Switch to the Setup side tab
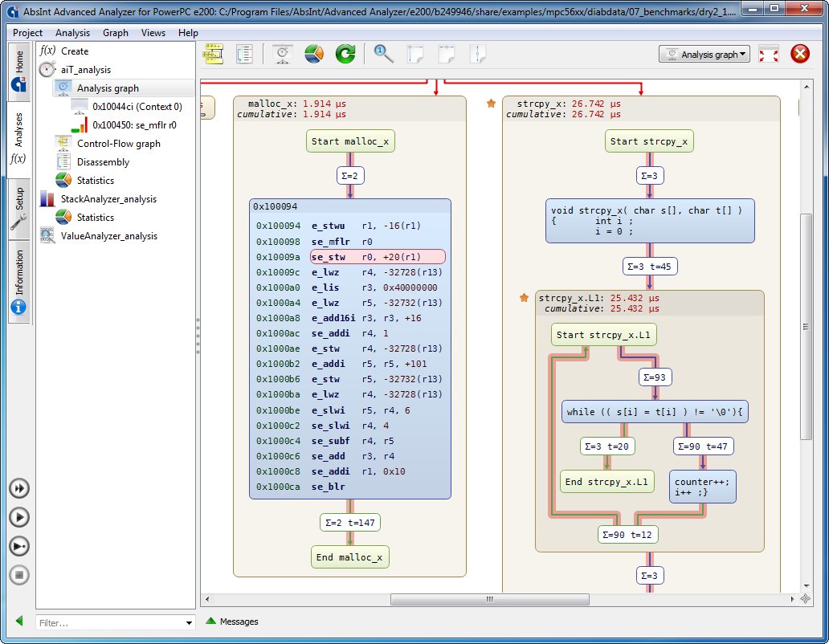The image size is (829, 644). (x=19, y=210)
